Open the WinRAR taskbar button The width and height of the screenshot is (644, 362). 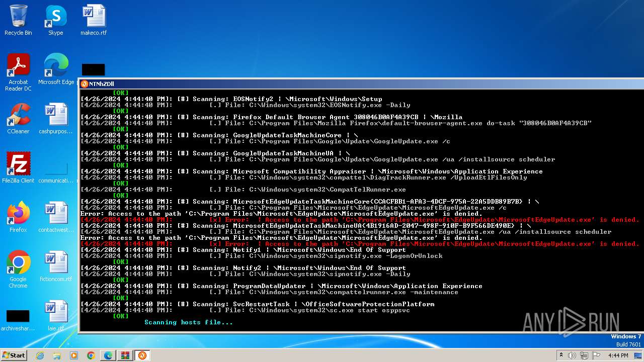(125, 355)
